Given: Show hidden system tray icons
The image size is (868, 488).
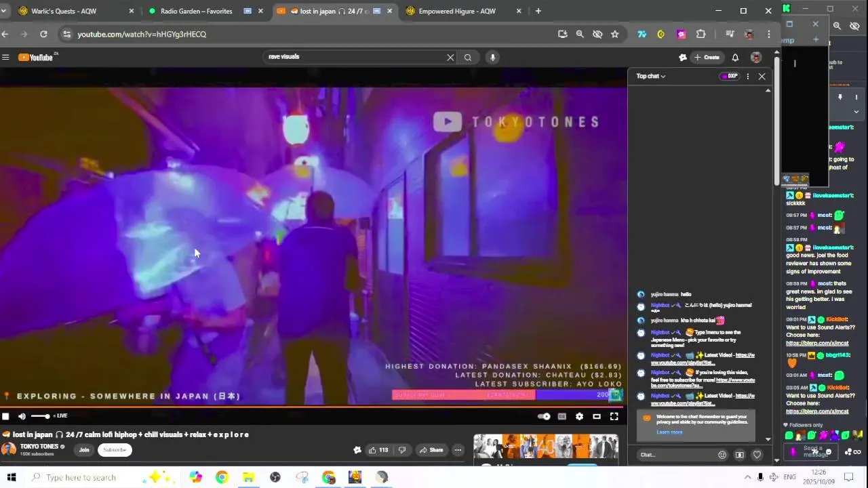Looking at the screenshot, I should [747, 477].
